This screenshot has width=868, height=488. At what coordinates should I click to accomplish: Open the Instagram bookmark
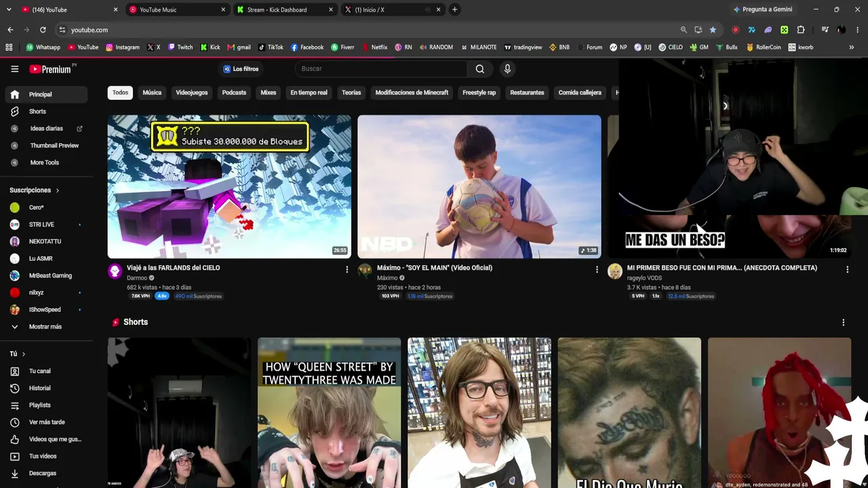coord(122,47)
